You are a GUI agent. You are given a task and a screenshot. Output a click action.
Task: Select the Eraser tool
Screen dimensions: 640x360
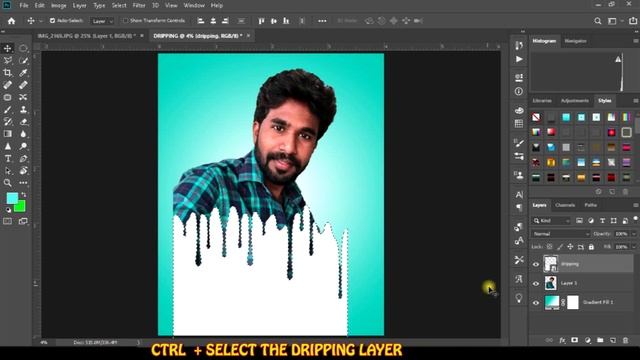[x=23, y=122]
